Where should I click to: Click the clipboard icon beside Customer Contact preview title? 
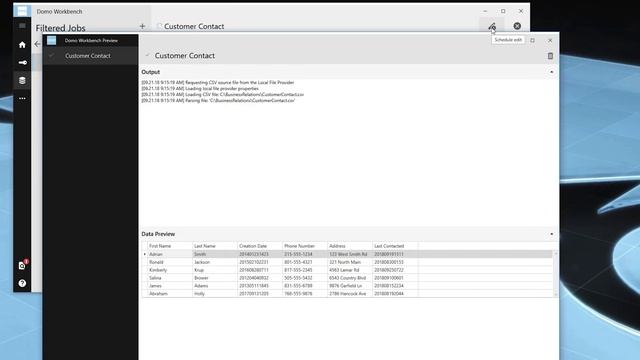(550, 56)
